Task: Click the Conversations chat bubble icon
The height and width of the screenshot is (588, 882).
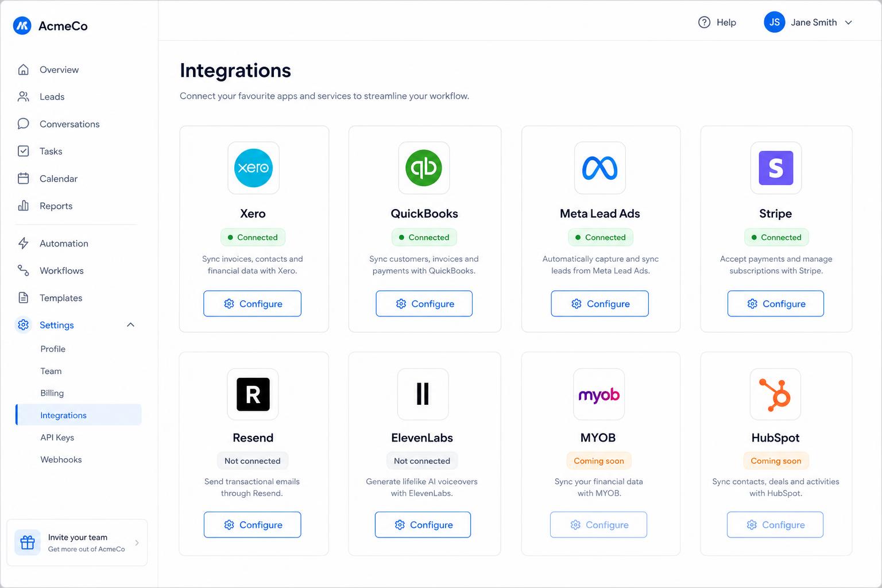Action: [24, 124]
